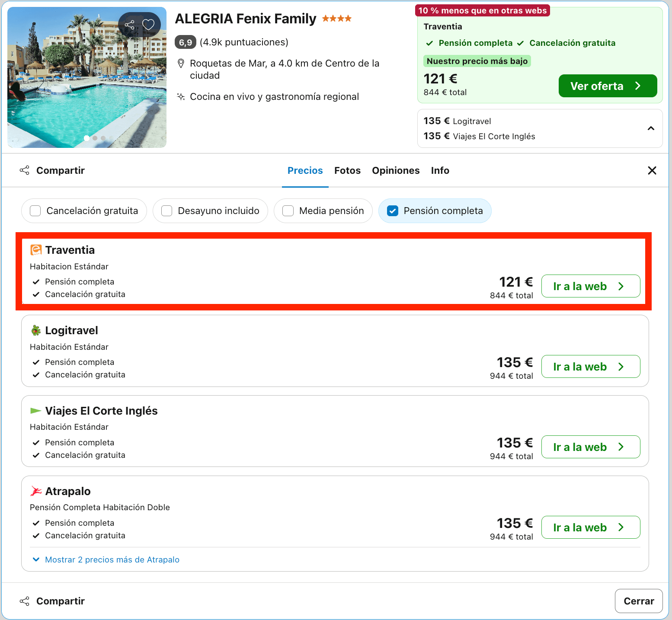Go to Viajes El Corte Inglés website
Screen dimensions: 672x620
click(x=591, y=447)
